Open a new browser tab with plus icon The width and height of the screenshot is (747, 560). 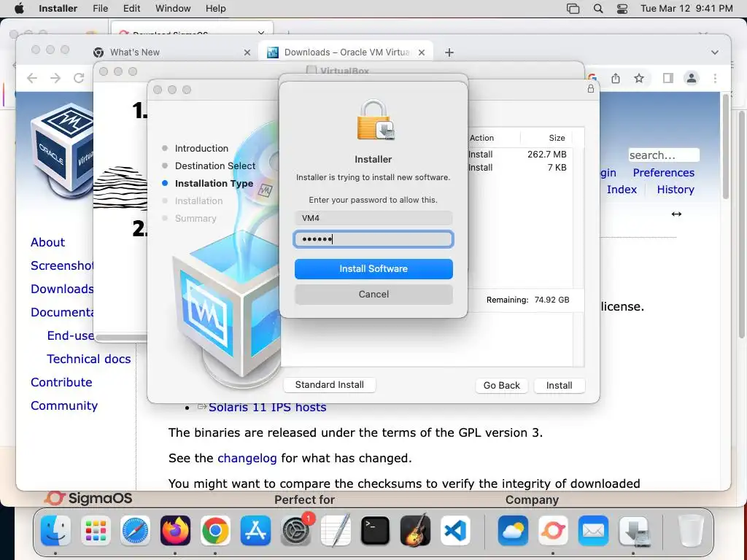449,52
